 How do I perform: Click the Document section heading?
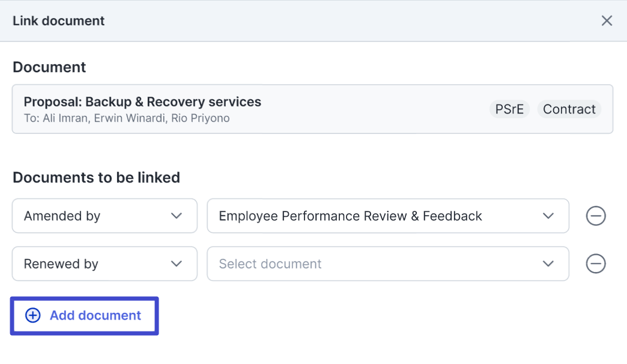(49, 67)
